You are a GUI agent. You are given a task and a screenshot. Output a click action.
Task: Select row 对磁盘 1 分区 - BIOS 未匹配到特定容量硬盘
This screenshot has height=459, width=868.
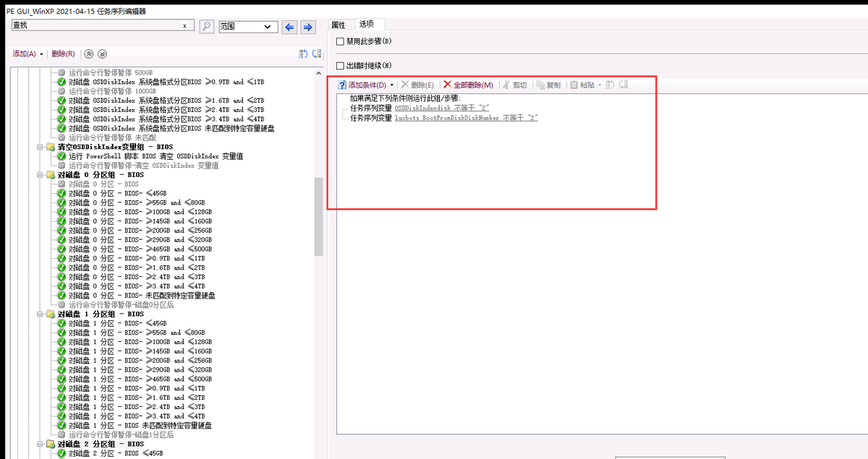140,426
